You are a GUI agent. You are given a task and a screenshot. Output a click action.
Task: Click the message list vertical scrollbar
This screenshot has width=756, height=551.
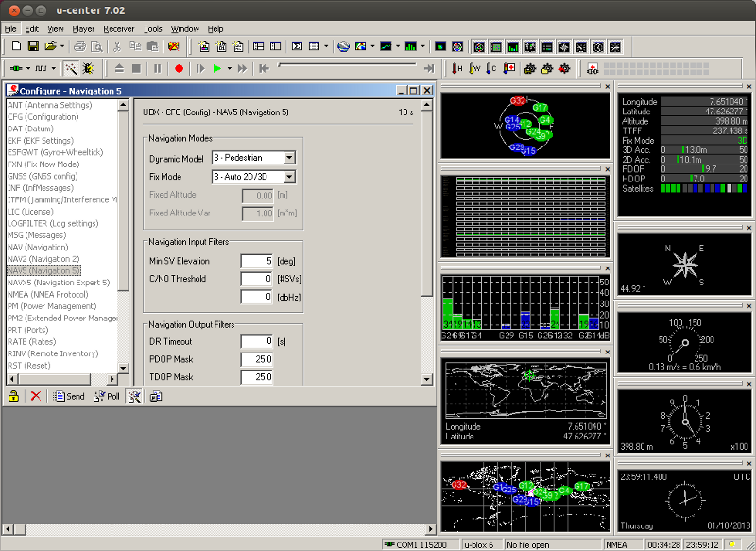click(x=123, y=236)
